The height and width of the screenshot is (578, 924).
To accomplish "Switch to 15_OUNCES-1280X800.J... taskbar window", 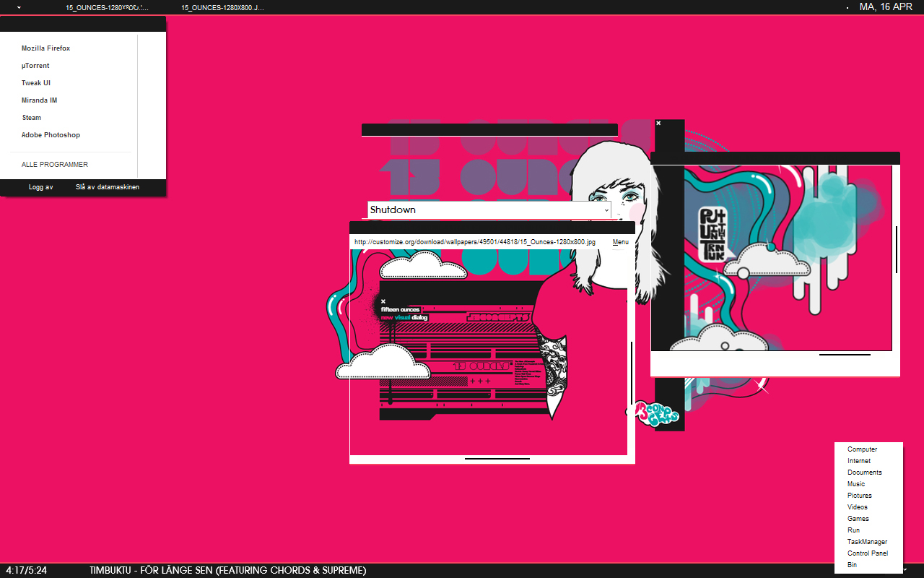I will coord(222,7).
